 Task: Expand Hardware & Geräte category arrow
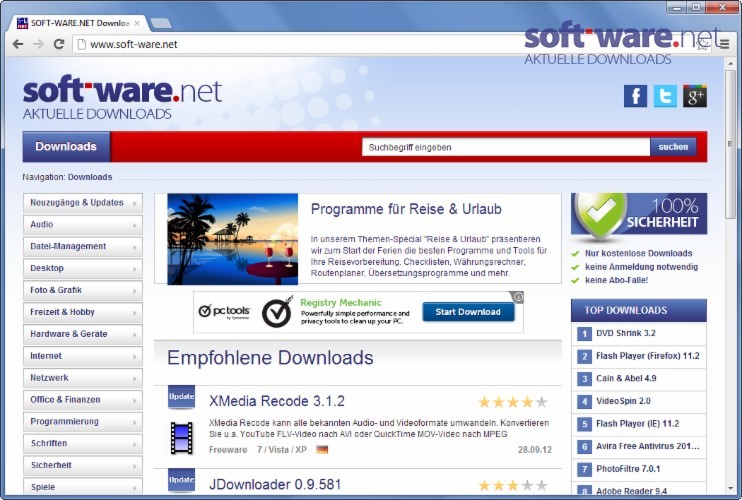[x=134, y=335]
